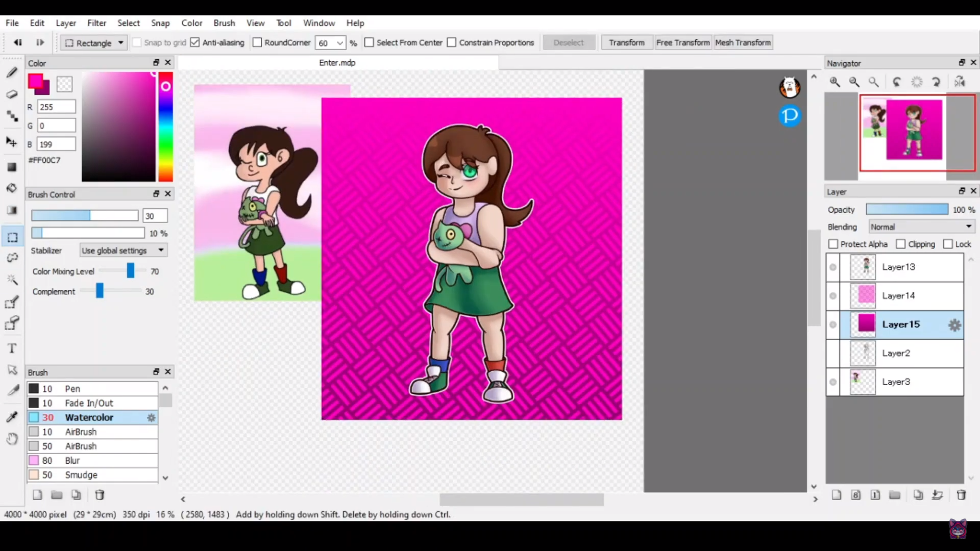Open the Select menu

pyautogui.click(x=129, y=23)
